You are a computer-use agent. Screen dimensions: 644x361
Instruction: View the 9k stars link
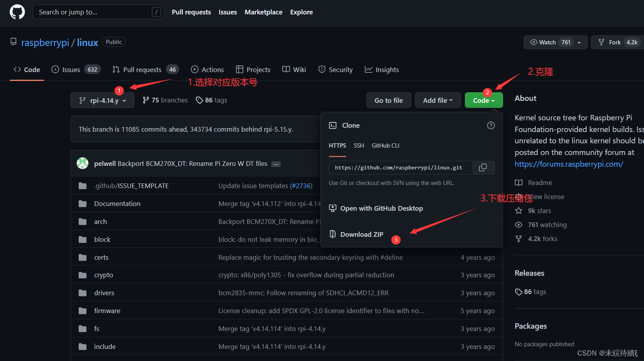pos(533,211)
